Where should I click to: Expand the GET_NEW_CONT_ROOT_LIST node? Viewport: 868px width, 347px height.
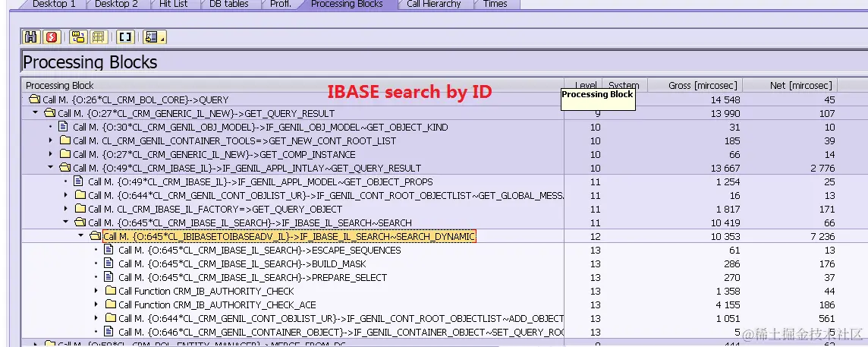[51, 140]
